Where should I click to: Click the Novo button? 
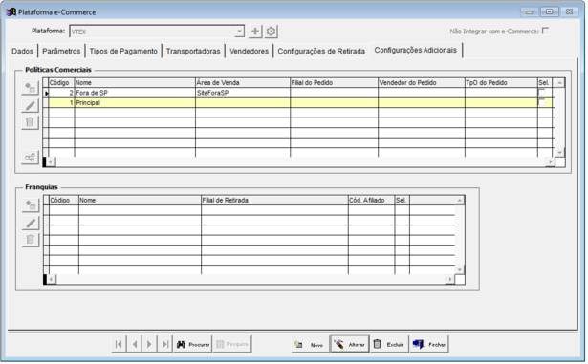310,344
